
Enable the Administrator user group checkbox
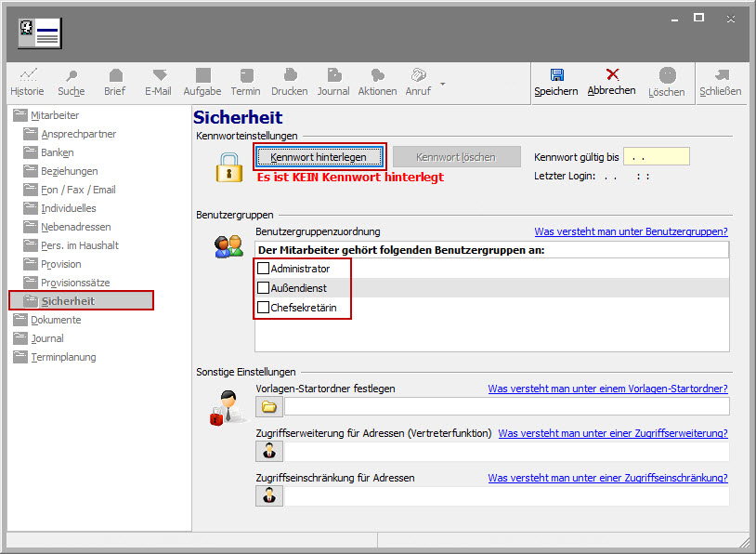pyautogui.click(x=264, y=269)
